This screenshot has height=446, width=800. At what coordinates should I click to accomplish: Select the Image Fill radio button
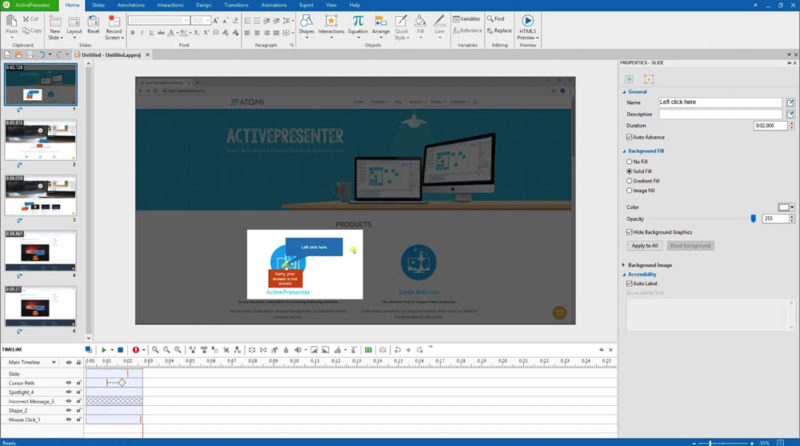(629, 190)
